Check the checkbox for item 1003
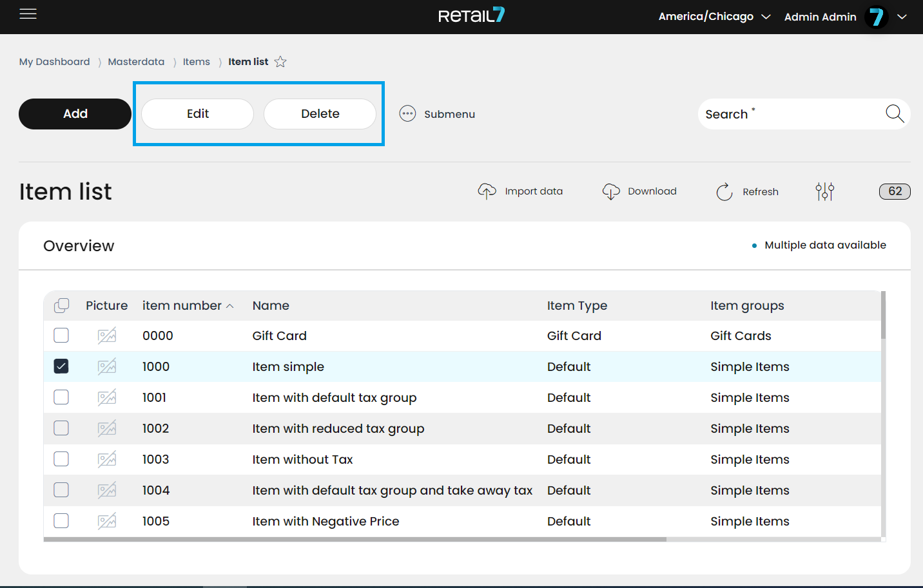 tap(61, 459)
